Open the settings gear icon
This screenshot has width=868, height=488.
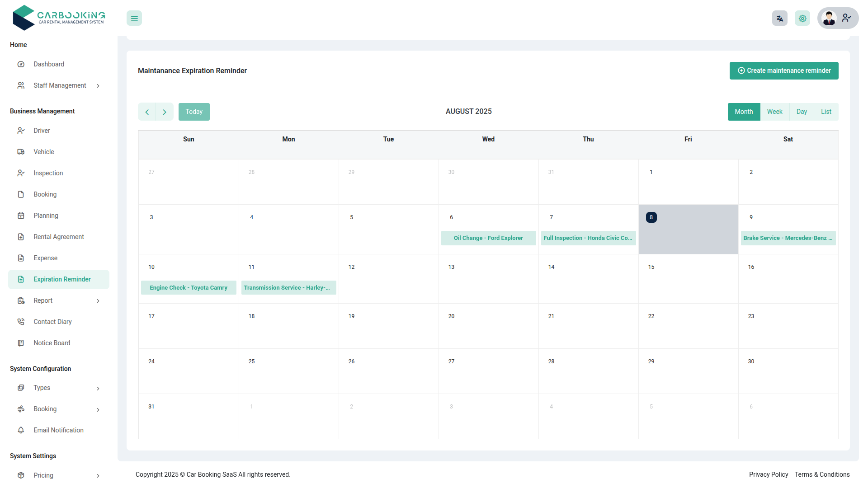[x=802, y=18]
